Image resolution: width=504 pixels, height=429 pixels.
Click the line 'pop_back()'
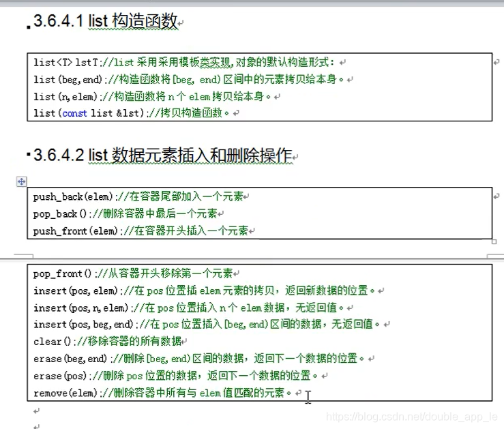125,213
